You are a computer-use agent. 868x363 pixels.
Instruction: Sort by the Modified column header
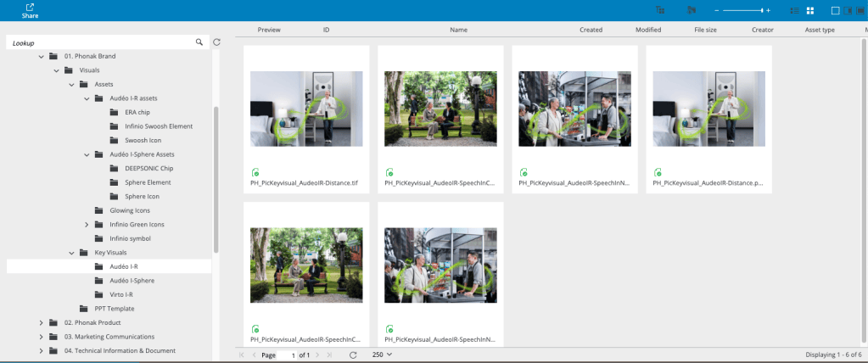(648, 30)
